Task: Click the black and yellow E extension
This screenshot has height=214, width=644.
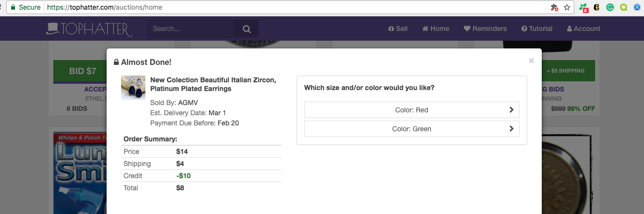Action: pos(597,8)
